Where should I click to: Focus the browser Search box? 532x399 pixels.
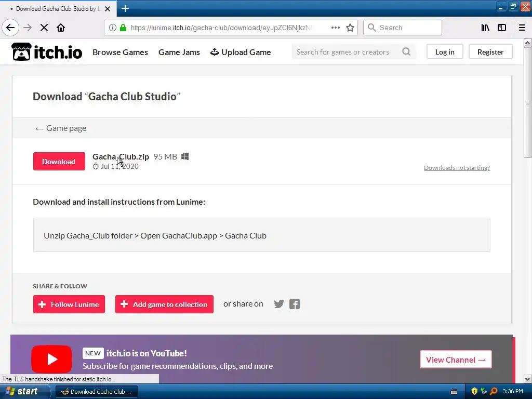(x=403, y=28)
